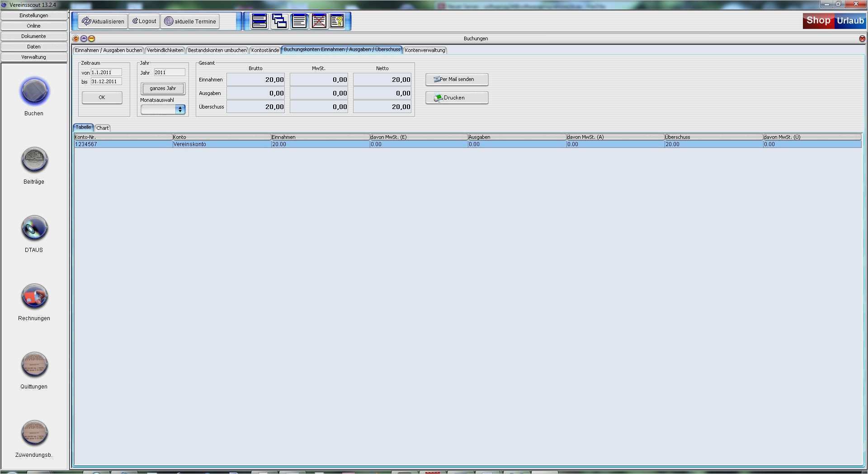Click the Zuwendungsb. sidebar icon

(34, 433)
